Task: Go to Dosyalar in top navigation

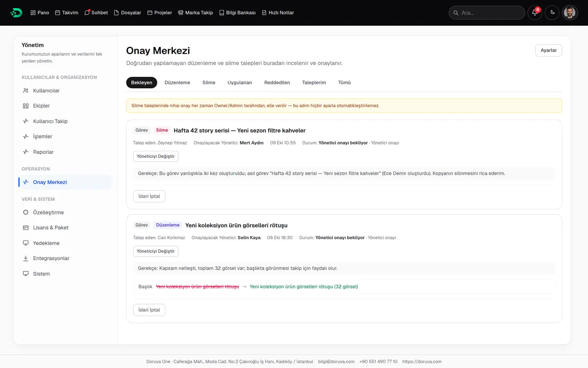Action: [127, 13]
